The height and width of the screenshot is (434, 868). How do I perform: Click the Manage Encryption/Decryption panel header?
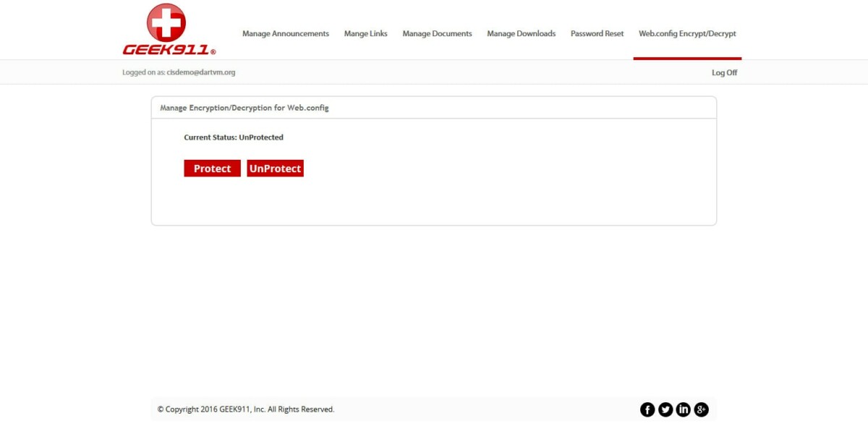(x=244, y=107)
